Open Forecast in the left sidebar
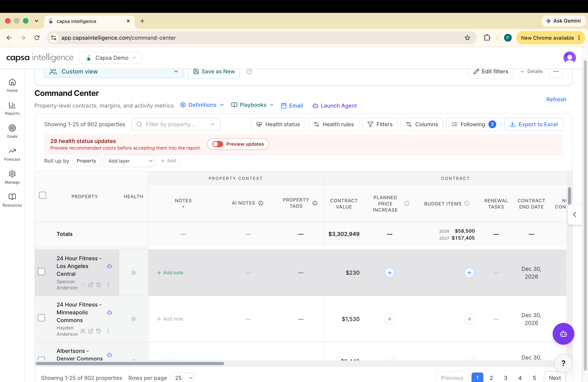The width and height of the screenshot is (588, 382). point(12,154)
